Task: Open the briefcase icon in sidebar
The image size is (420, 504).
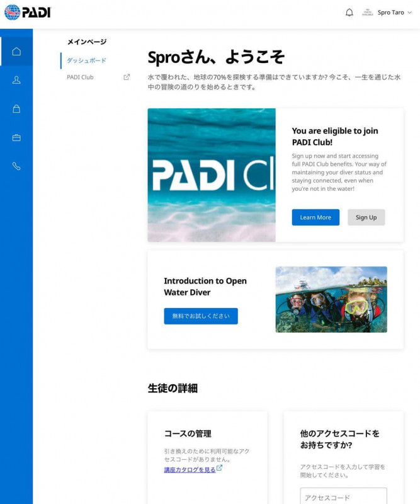Action: click(16, 137)
